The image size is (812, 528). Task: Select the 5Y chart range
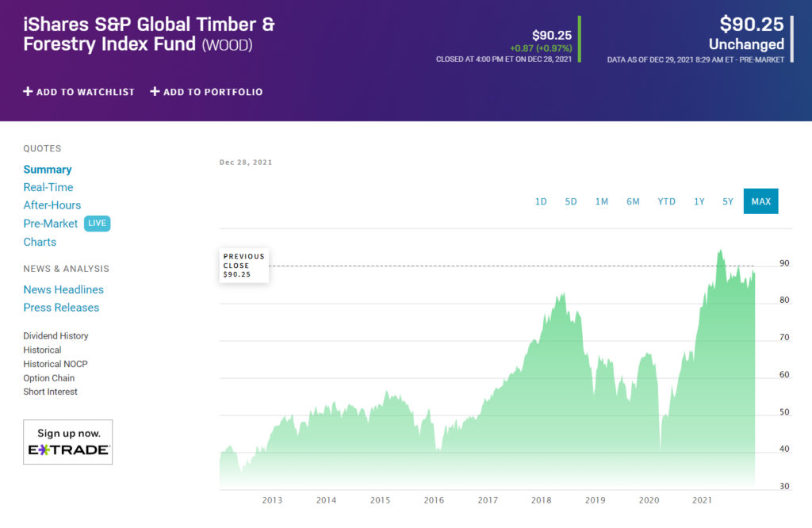(x=727, y=201)
